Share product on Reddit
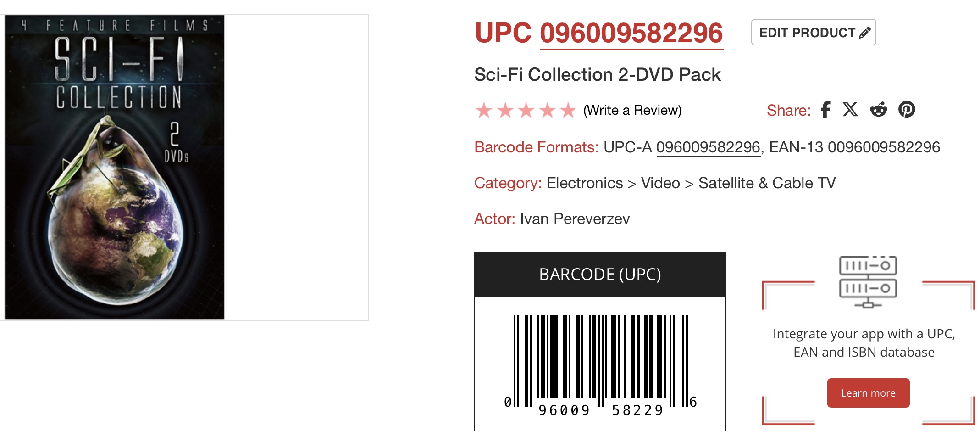Screen dimensions: 980x437 878,110
